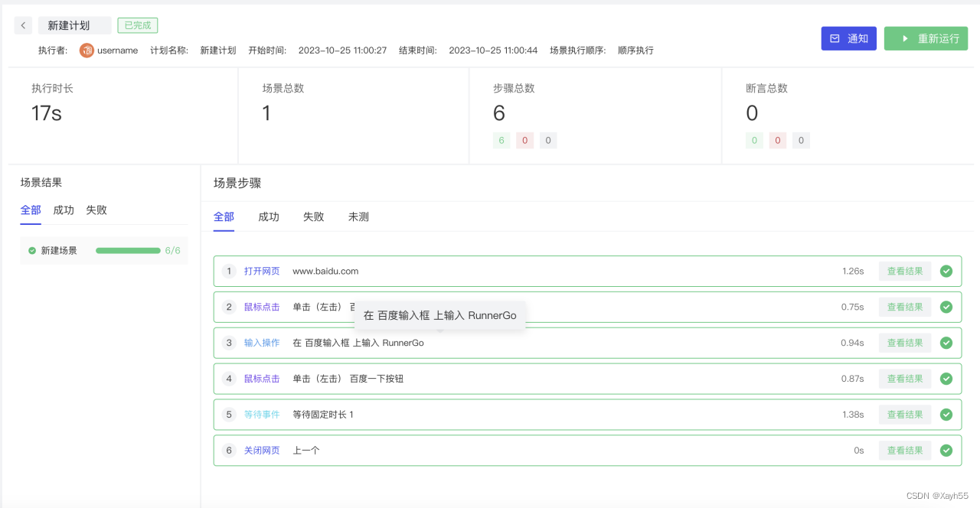Switch to 失败 tab under 场景步骤
Viewport: 980px width, 508px height.
[x=313, y=217]
